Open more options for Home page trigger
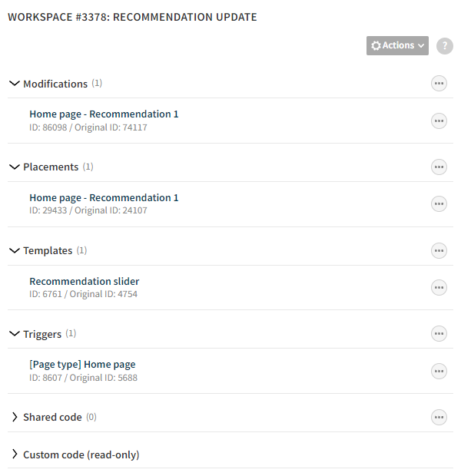Viewport: 461px width, 476px height. (439, 371)
